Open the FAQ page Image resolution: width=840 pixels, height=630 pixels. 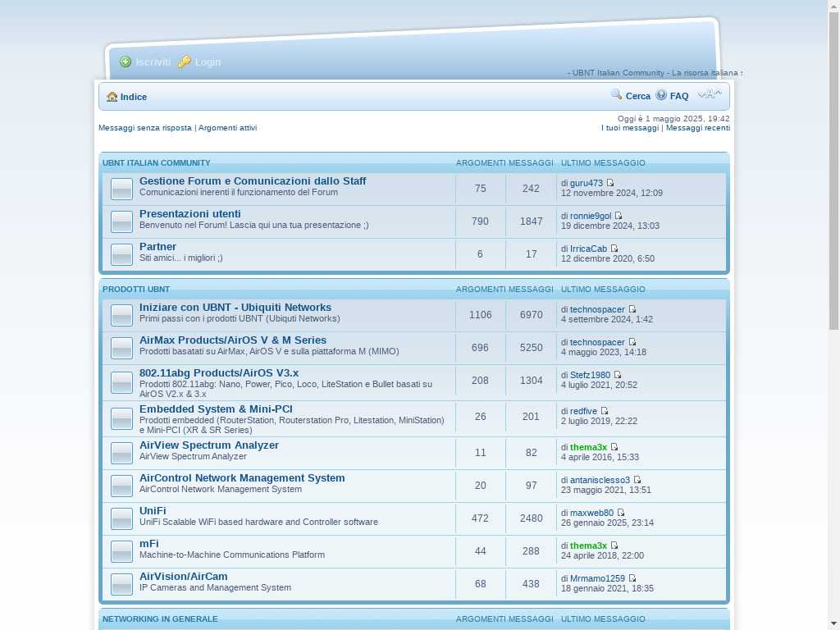pyautogui.click(x=679, y=96)
